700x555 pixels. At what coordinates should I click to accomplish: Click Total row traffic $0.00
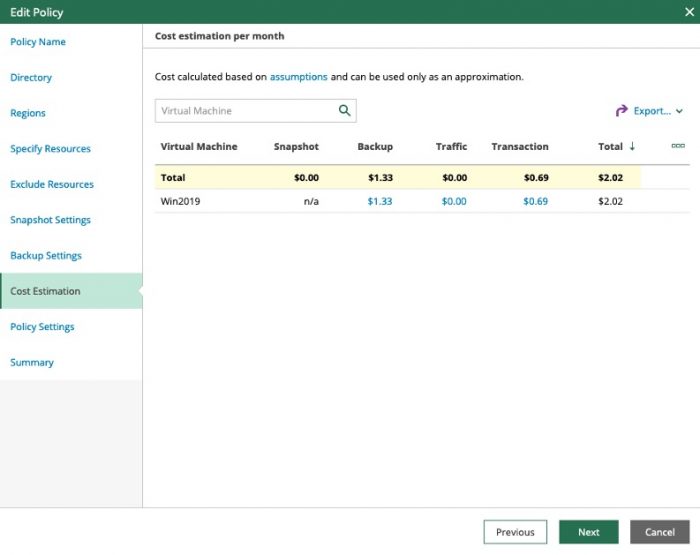click(x=454, y=178)
